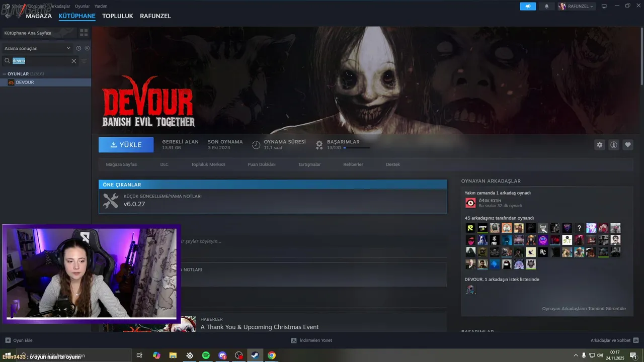The image size is (644, 362).
Task: Open the Oyunlar menu
Action: tap(82, 6)
